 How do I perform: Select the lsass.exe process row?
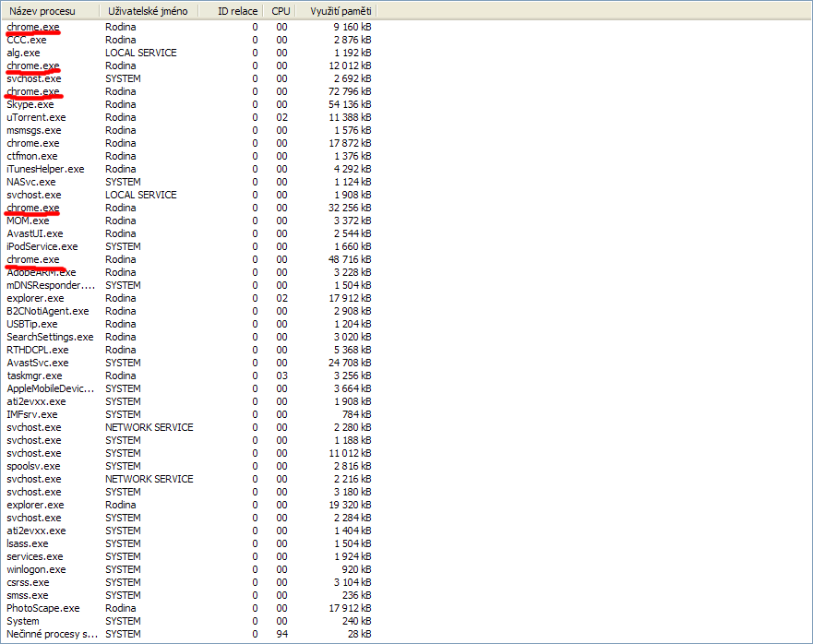[28, 543]
